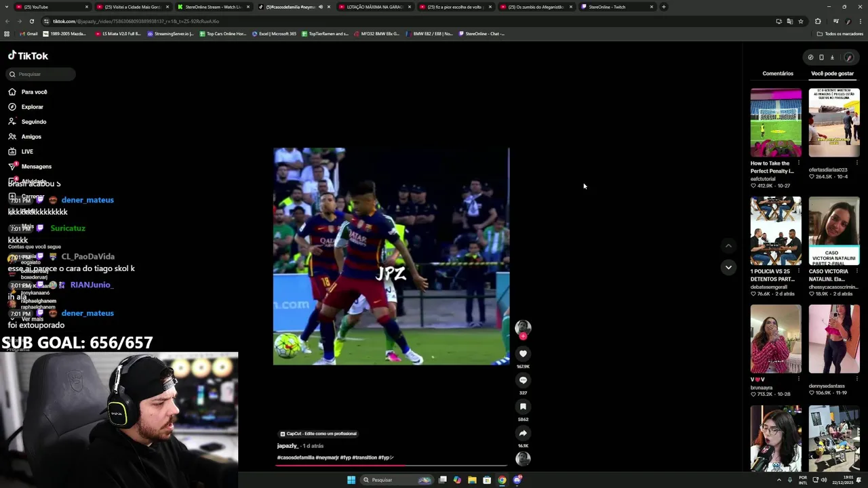Go to next video with down chevron
This screenshot has width=868, height=488.
click(x=728, y=267)
